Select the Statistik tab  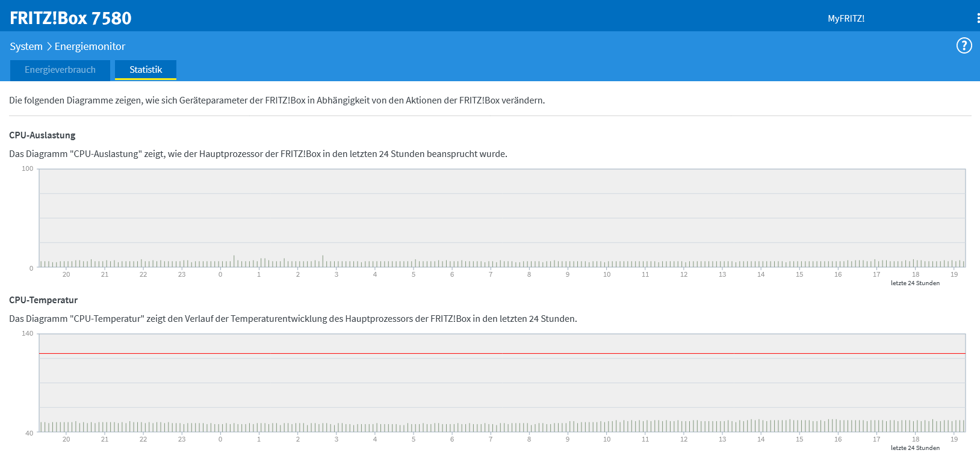point(146,70)
